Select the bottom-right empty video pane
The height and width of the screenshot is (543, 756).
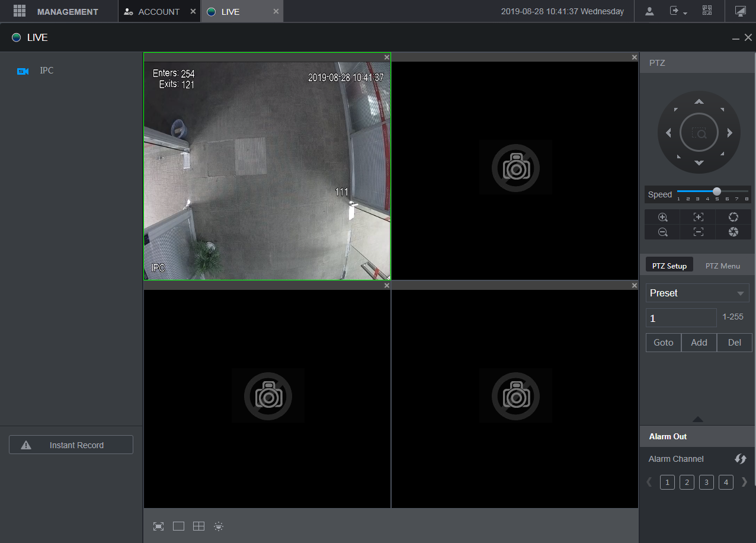tap(515, 398)
